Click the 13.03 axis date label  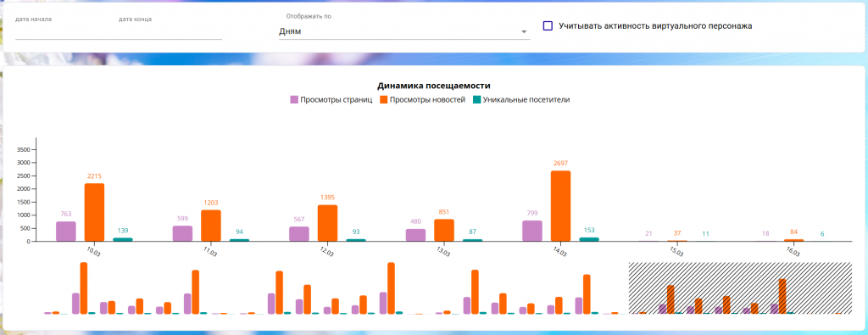[x=443, y=251]
